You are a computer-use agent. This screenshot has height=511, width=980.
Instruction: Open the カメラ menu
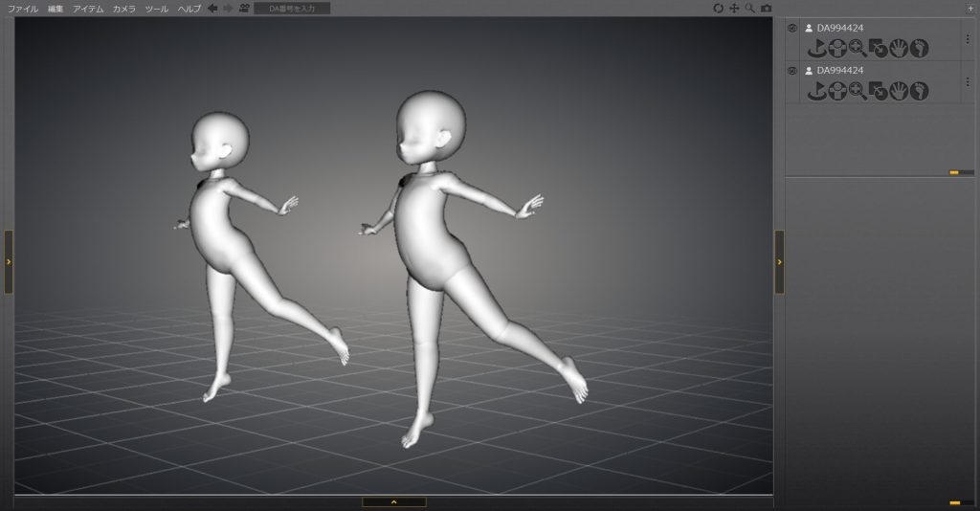[123, 8]
